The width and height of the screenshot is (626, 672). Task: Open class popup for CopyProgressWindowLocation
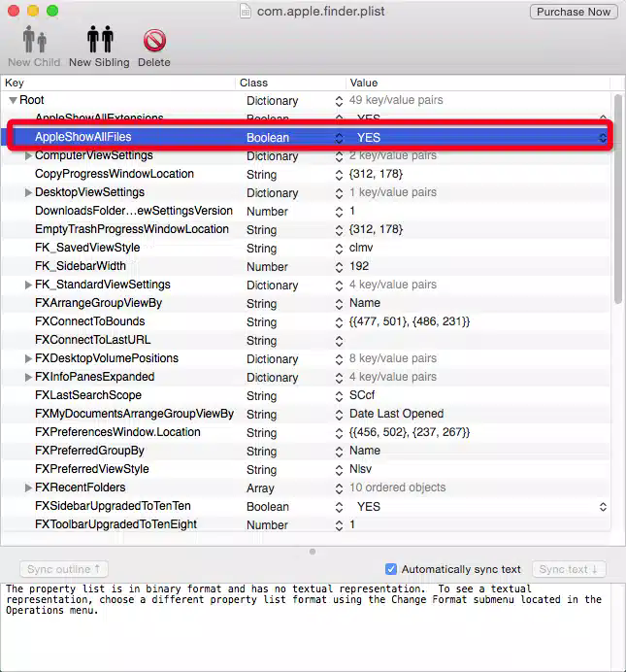click(339, 175)
